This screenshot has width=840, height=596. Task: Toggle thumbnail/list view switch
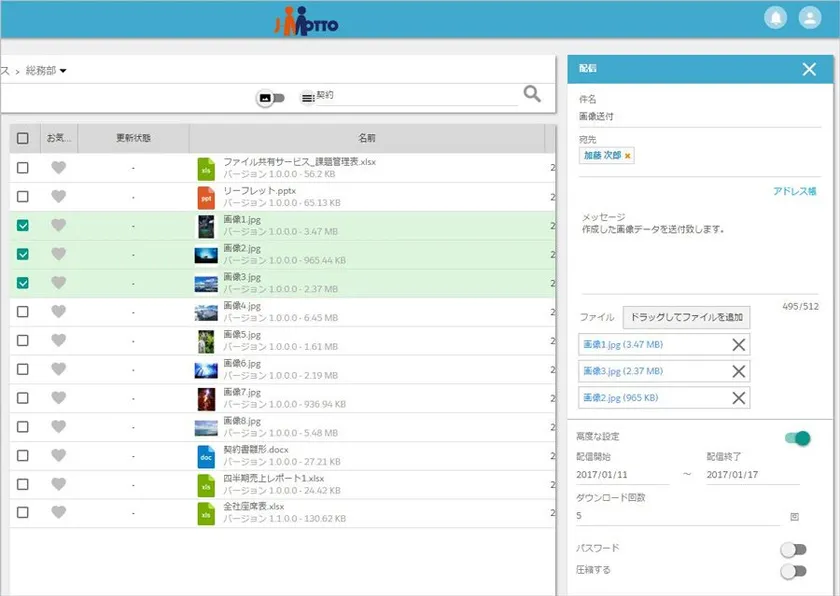pyautogui.click(x=271, y=98)
